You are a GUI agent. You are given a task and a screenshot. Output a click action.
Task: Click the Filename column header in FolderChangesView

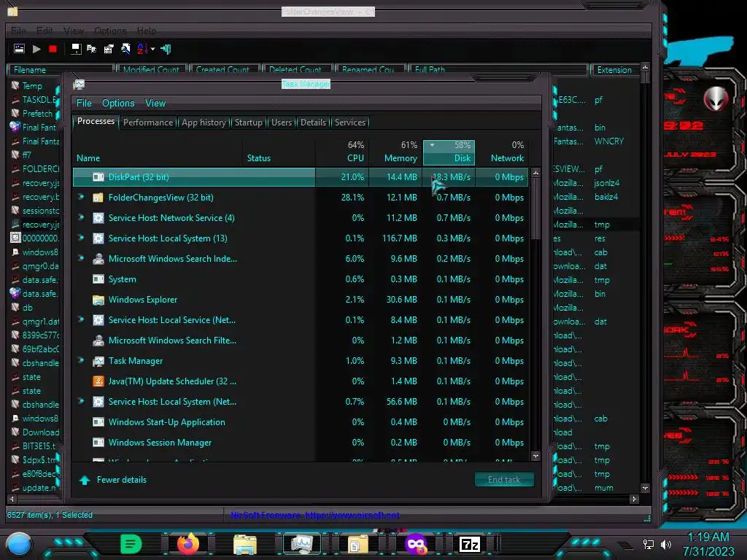click(60, 70)
